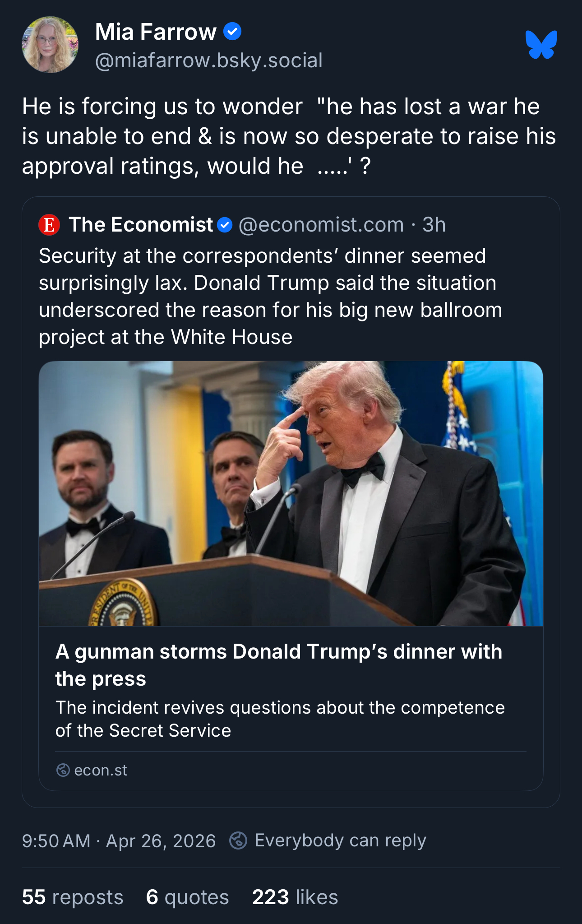View the 55 reposts list
Image resolution: width=582 pixels, height=924 pixels.
73,897
